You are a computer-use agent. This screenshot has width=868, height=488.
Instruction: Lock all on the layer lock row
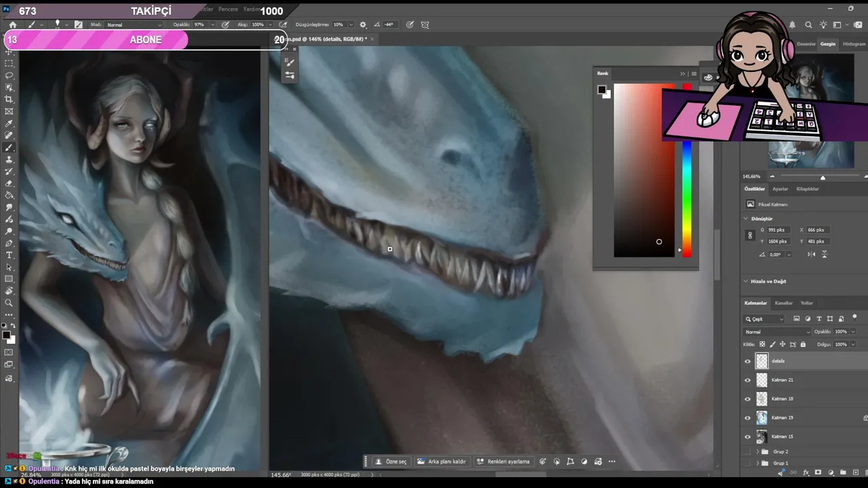pos(803,344)
